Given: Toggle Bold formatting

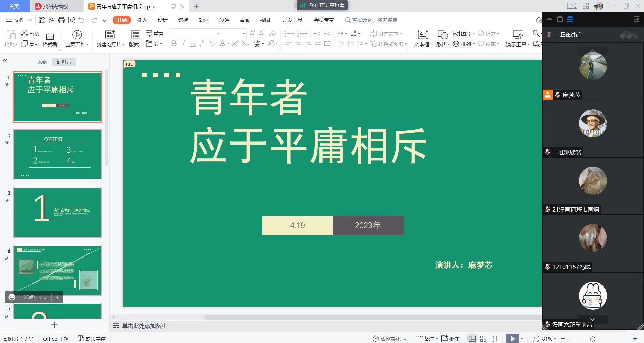Looking at the screenshot, I should coord(174,43).
